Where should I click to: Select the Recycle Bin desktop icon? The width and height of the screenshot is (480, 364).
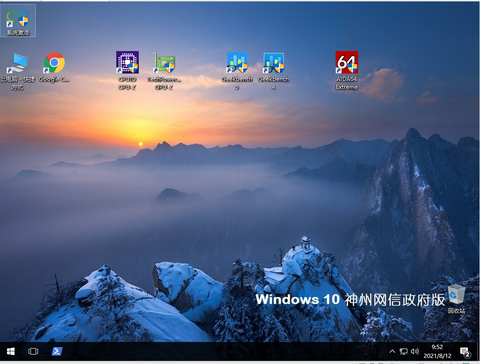456,299
